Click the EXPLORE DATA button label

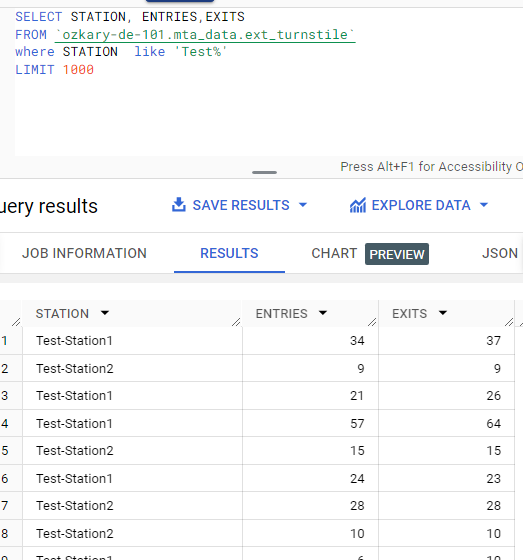[421, 205]
